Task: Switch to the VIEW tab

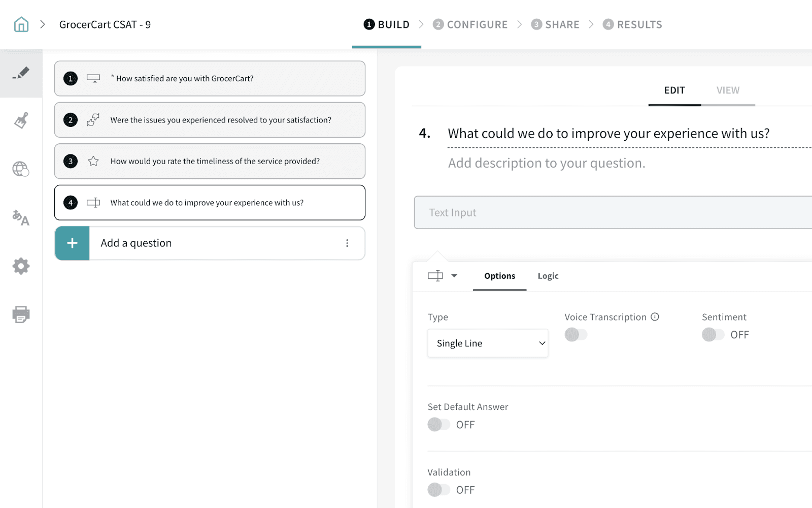Action: pyautogui.click(x=727, y=90)
